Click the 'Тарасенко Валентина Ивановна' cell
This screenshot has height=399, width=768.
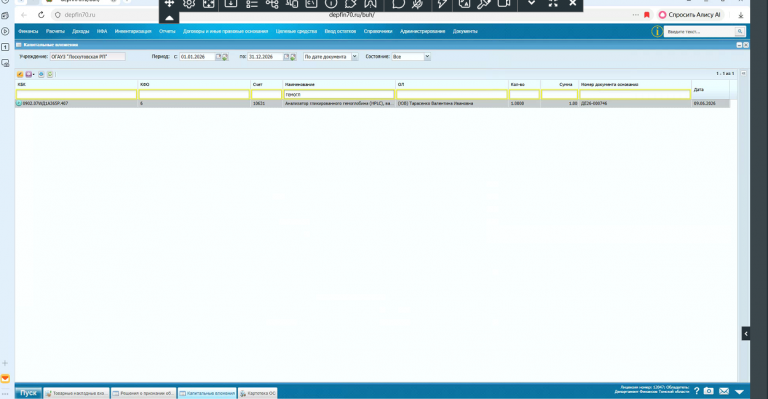click(x=452, y=104)
